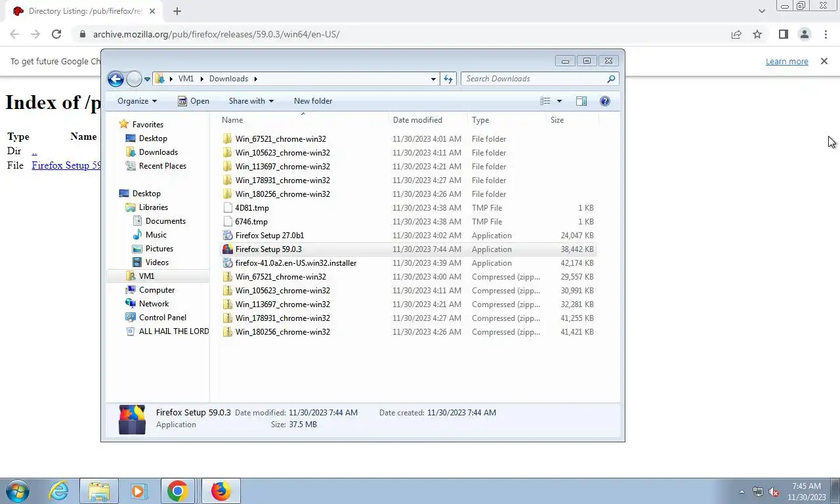Sort by the Size column header

[572, 120]
